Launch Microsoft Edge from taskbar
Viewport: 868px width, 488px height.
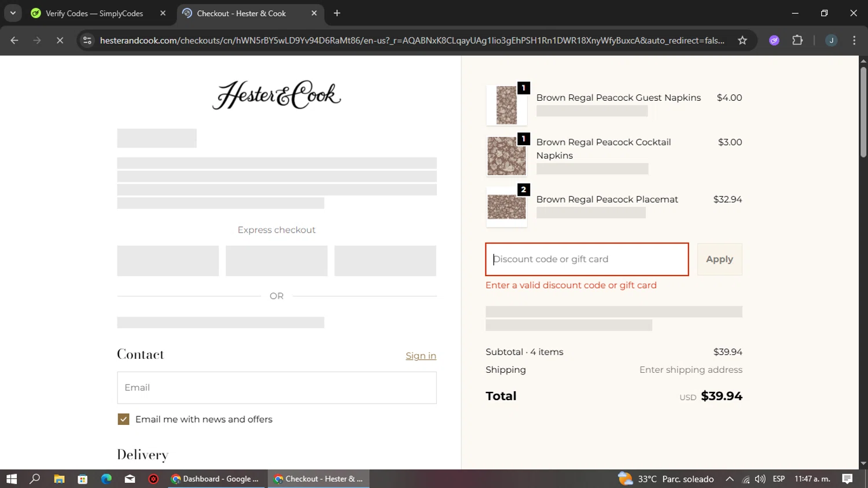(x=106, y=479)
